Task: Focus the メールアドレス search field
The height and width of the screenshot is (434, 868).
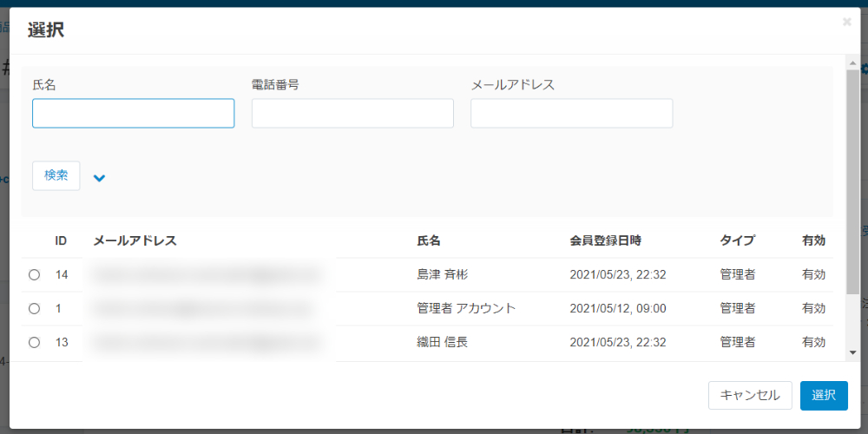Action: coord(572,114)
